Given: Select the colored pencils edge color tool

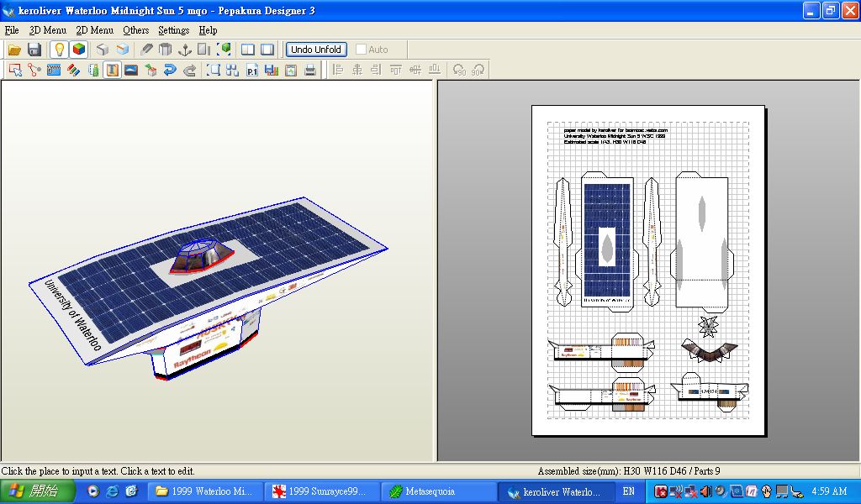Looking at the screenshot, I should pos(73,71).
